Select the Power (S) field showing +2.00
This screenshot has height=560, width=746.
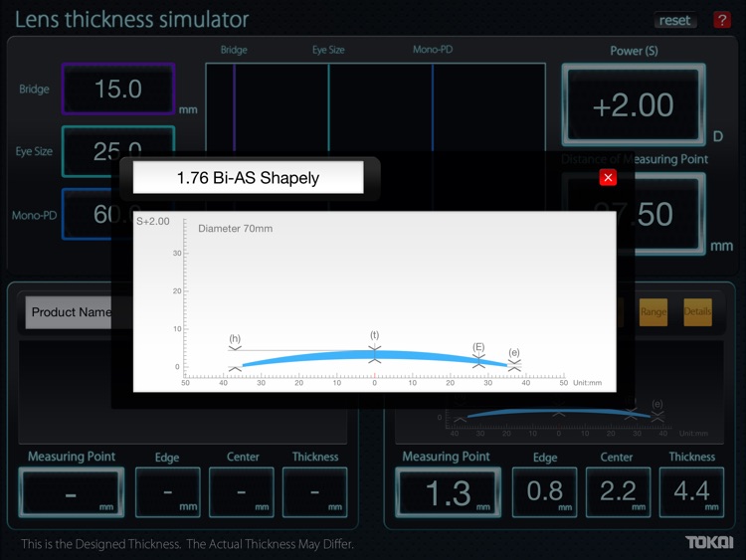[x=634, y=104]
